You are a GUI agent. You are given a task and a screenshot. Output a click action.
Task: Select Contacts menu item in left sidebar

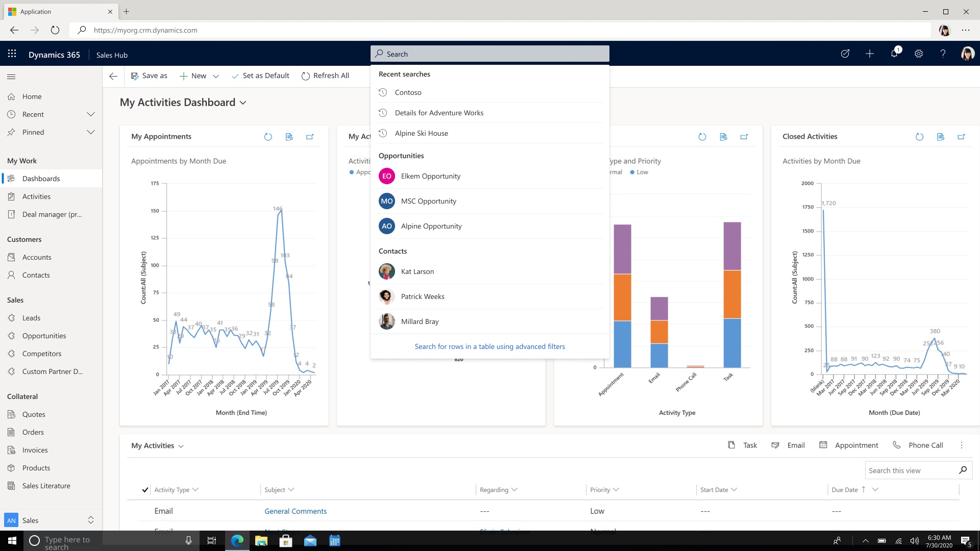click(x=36, y=274)
